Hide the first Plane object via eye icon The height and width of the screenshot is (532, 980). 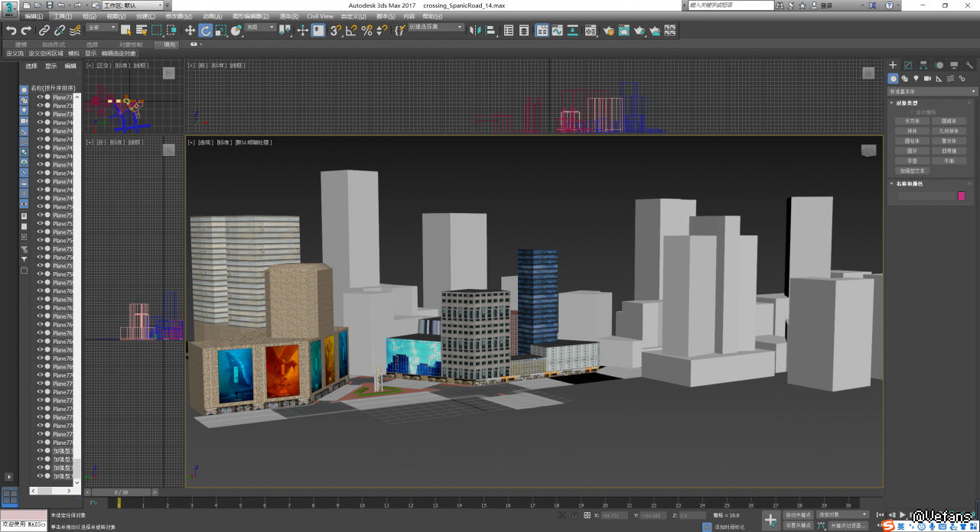click(40, 98)
